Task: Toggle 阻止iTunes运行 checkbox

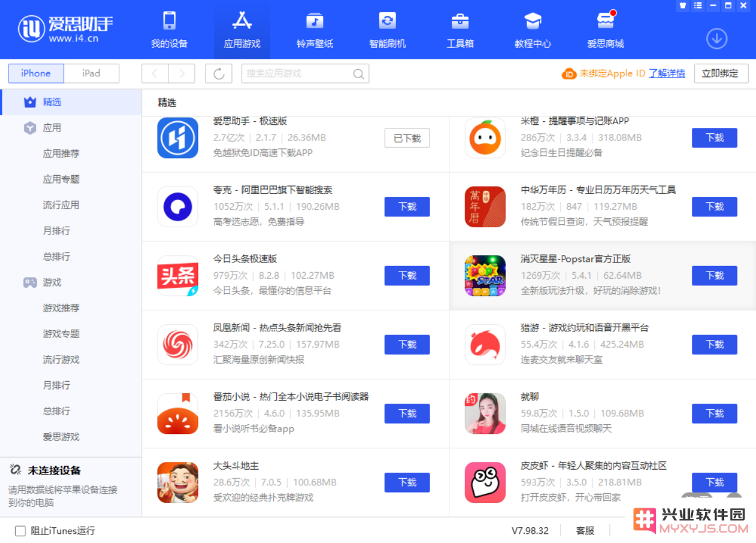Action: 21,531
